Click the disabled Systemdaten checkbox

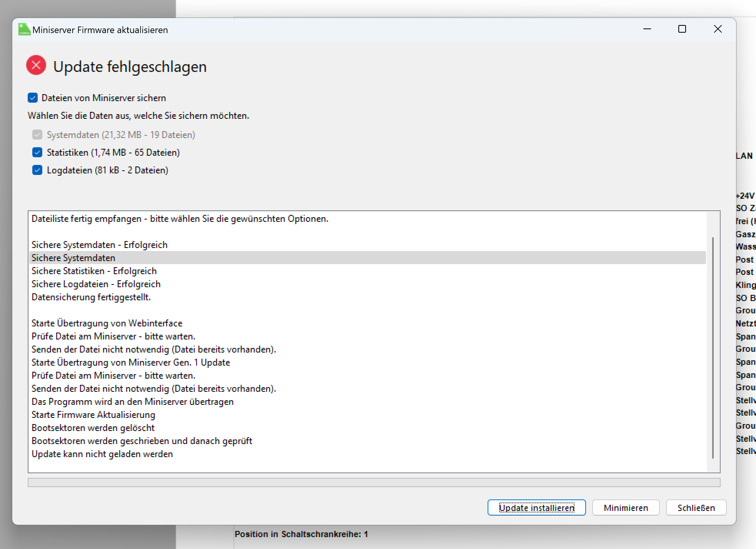pos(37,135)
